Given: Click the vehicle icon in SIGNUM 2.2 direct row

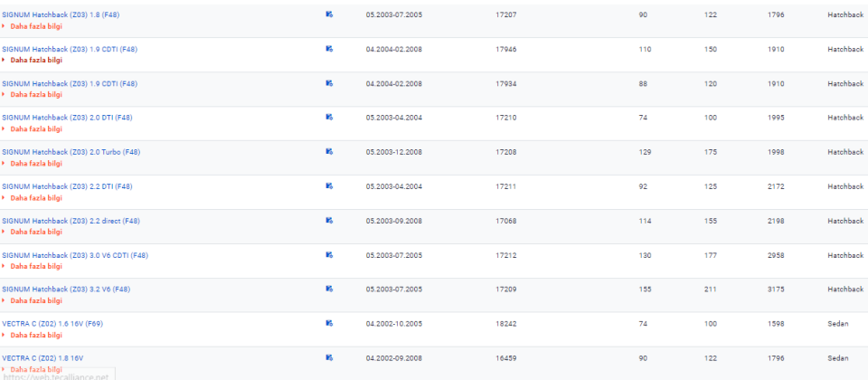Looking at the screenshot, I should [329, 220].
